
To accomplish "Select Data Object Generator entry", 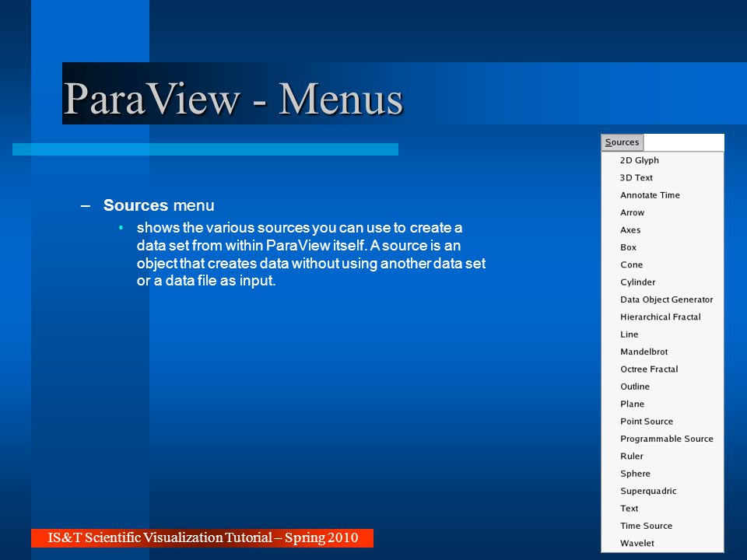I will point(663,299).
